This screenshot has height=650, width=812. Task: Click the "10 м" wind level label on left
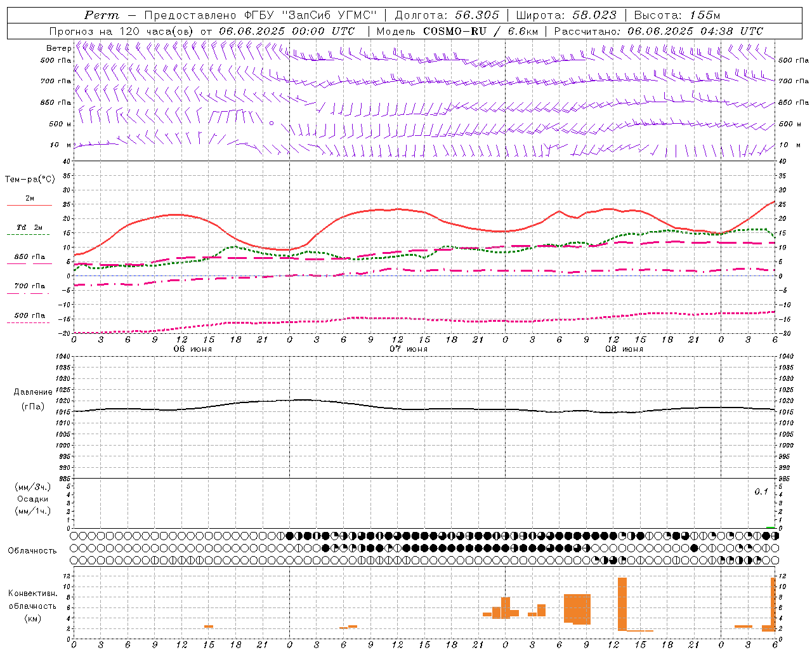click(x=61, y=145)
